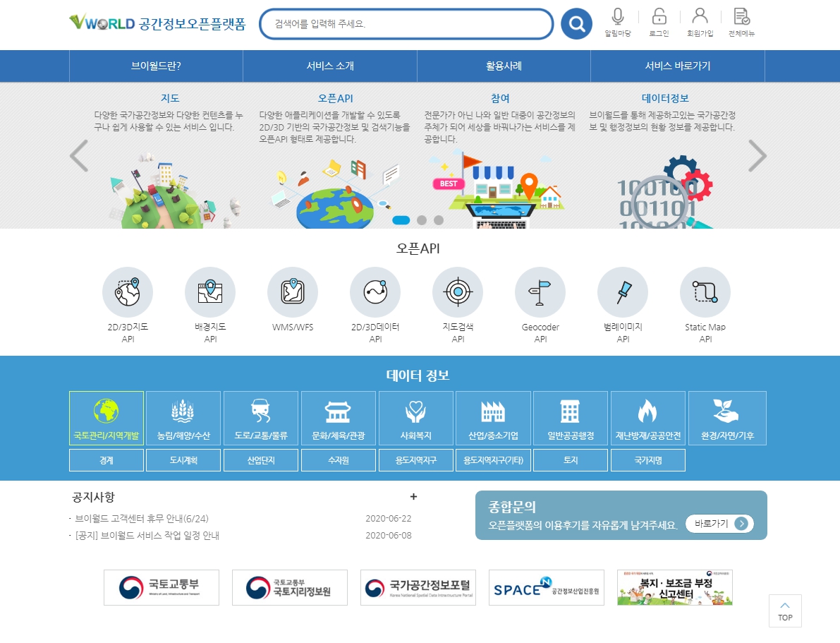
Task: Open the 지도검색 API target icon
Action: click(x=458, y=292)
